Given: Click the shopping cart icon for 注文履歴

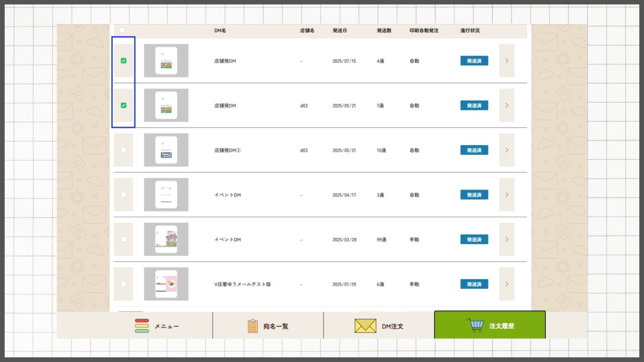Looking at the screenshot, I should [476, 325].
